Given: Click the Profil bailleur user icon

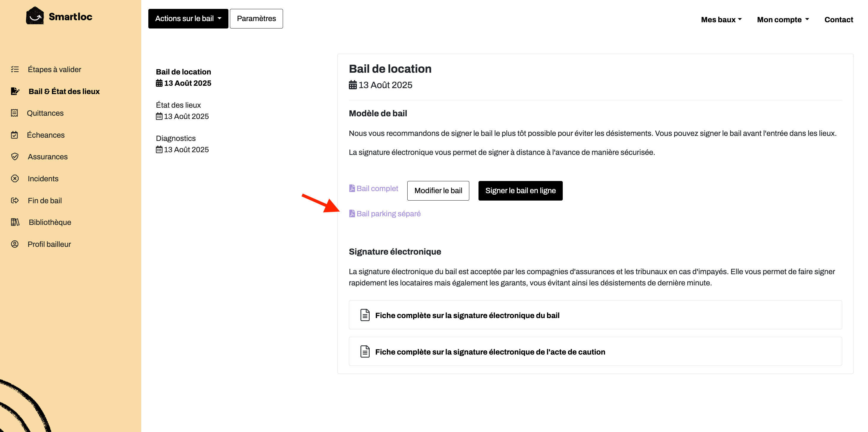Looking at the screenshot, I should click(15, 244).
